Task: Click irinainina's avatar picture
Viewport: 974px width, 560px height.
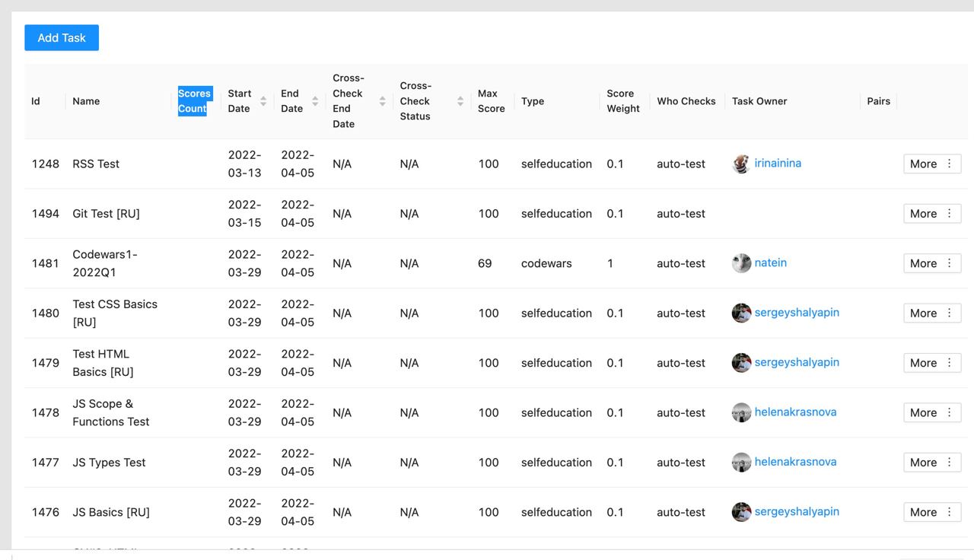Action: click(x=740, y=164)
